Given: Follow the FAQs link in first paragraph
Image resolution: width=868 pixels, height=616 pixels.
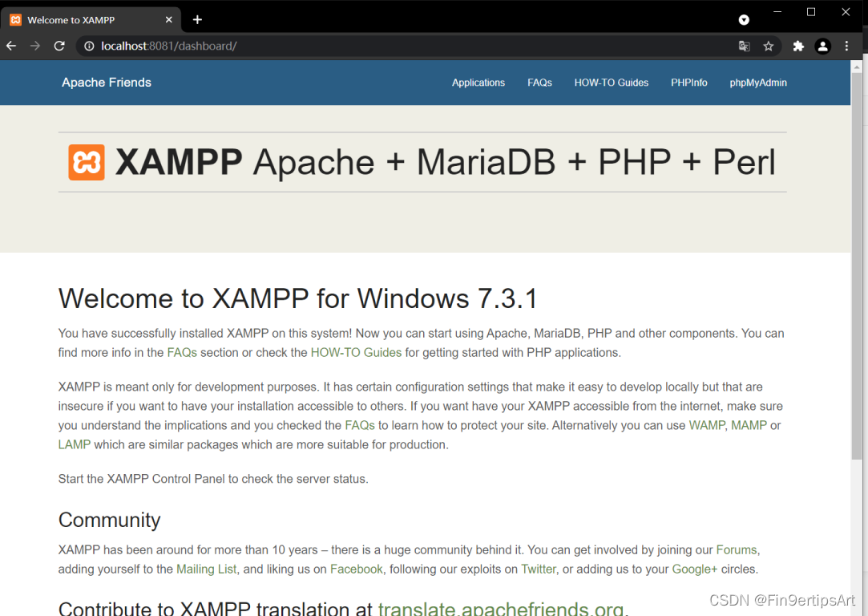Looking at the screenshot, I should (x=182, y=353).
